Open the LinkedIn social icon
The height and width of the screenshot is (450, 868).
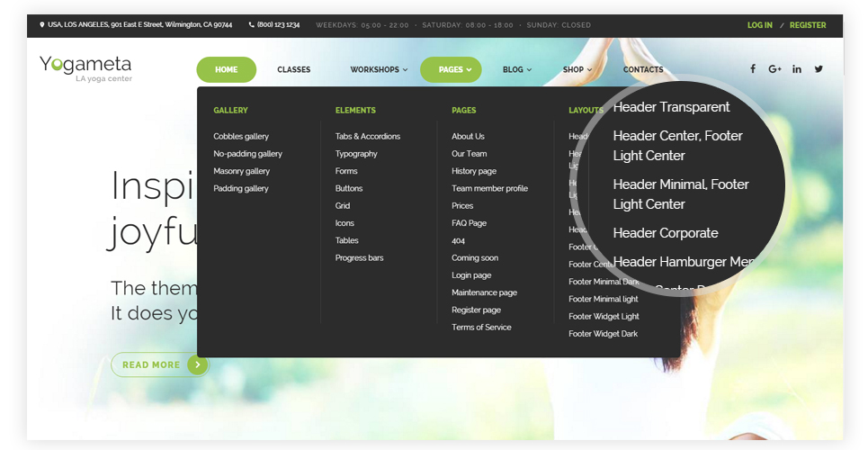click(x=797, y=69)
